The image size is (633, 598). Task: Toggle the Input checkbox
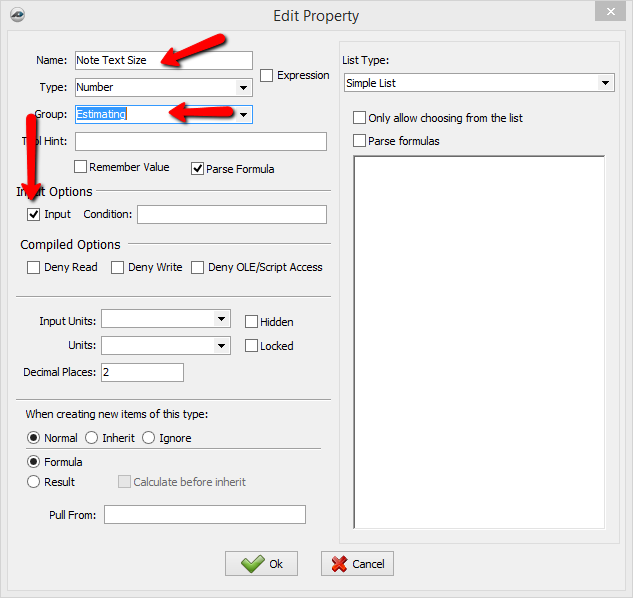[x=33, y=214]
